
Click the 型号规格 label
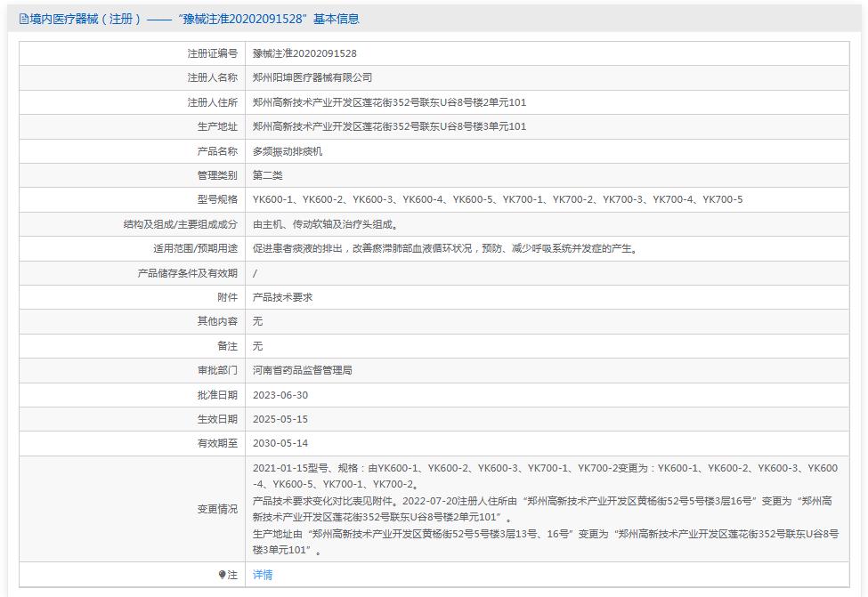217,199
